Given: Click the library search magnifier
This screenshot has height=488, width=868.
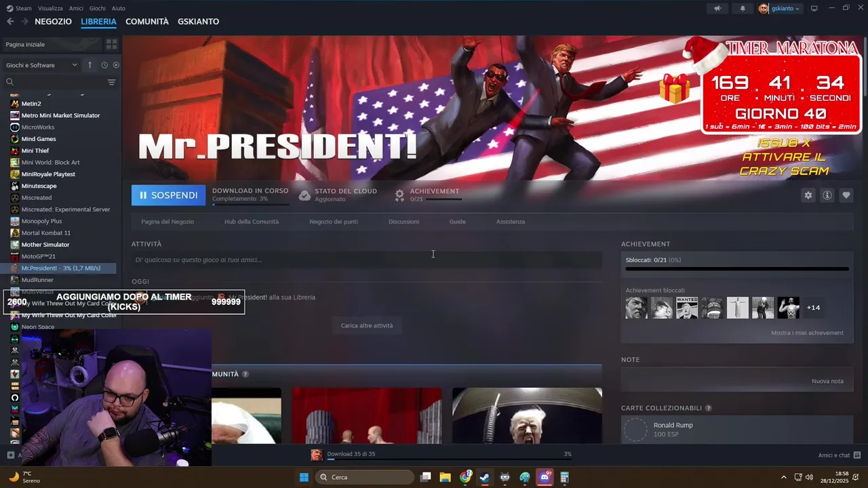Looking at the screenshot, I should tap(9, 82).
